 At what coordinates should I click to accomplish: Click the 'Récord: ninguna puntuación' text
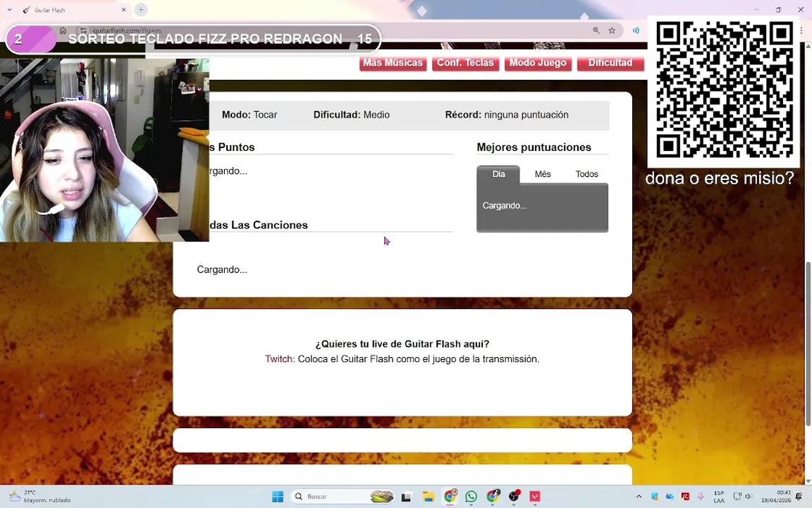[x=507, y=114]
